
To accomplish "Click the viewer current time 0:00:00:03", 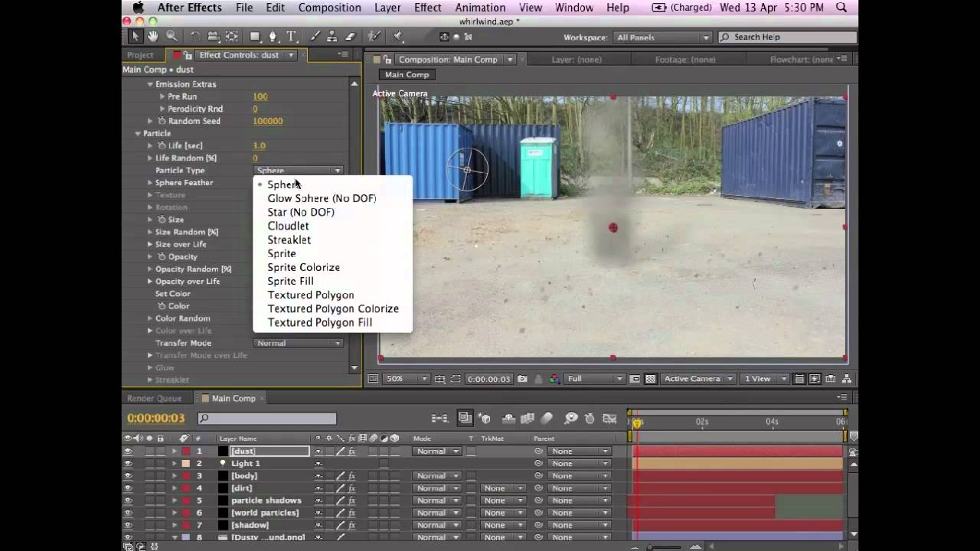I will click(x=488, y=379).
